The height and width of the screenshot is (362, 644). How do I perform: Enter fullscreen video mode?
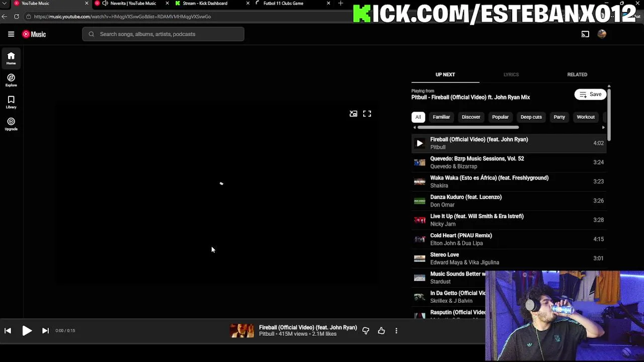(x=367, y=114)
